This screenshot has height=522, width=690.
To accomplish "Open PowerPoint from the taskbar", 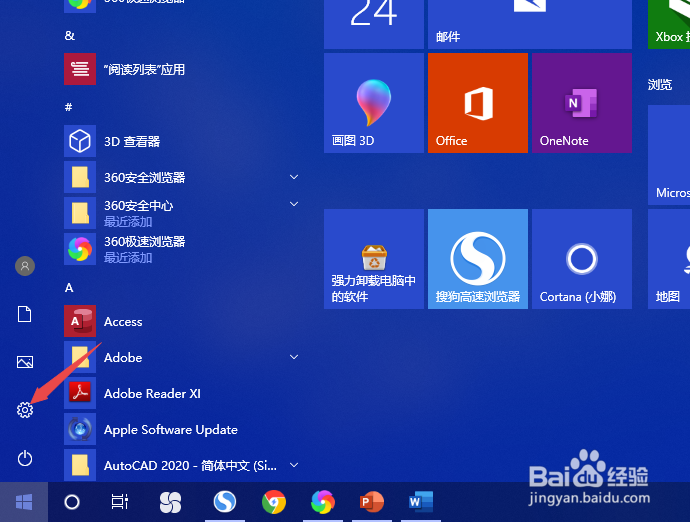I will point(372,502).
